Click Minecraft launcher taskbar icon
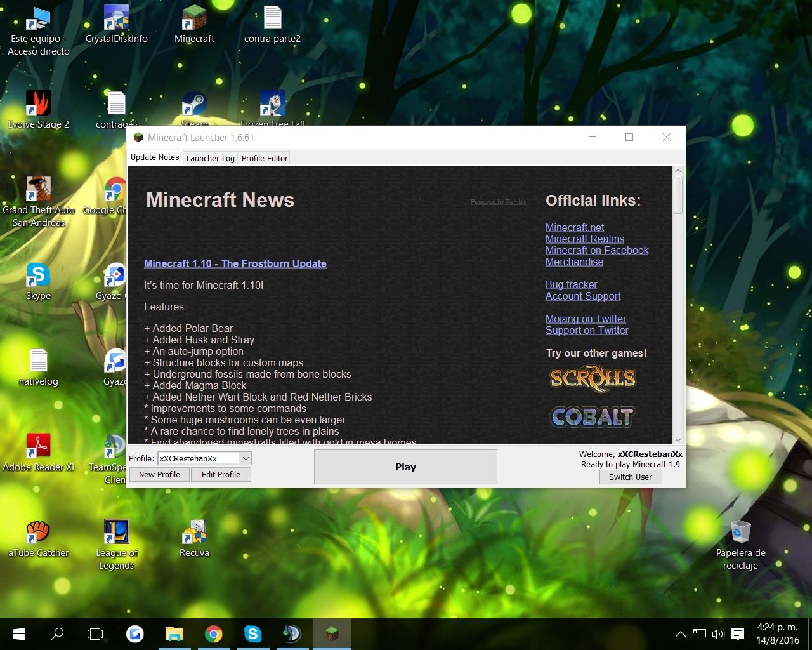This screenshot has height=650, width=812. (x=331, y=634)
